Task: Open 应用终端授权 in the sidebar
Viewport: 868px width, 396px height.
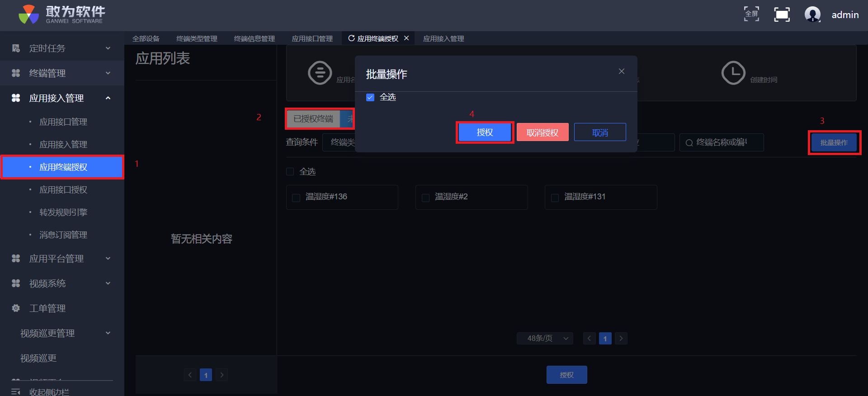Action: 62,167
